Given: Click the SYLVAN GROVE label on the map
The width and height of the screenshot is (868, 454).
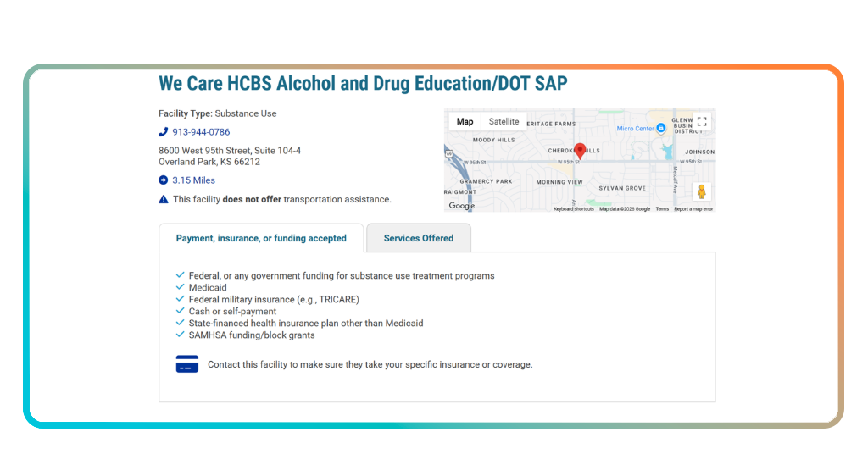Looking at the screenshot, I should [622, 188].
